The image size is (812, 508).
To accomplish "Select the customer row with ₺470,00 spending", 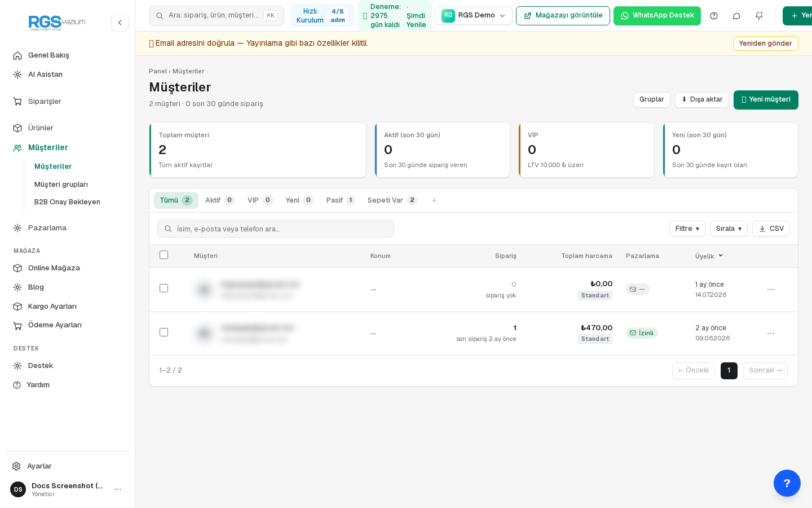I will click(164, 332).
